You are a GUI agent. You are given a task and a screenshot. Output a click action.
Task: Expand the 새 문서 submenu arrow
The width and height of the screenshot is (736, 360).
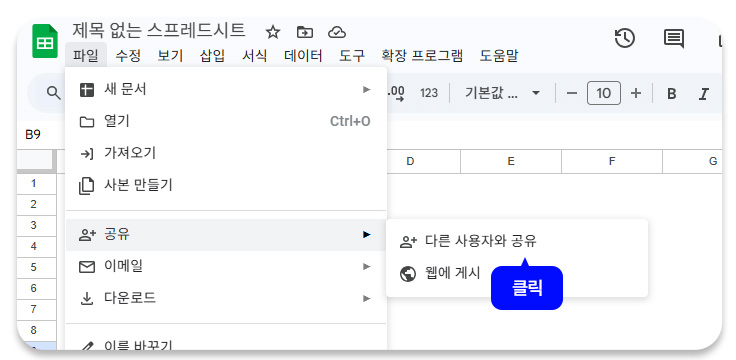pos(367,89)
